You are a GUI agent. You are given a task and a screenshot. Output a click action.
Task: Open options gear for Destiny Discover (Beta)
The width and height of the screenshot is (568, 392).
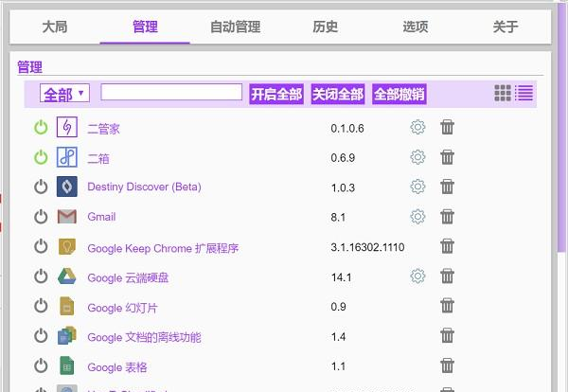click(x=417, y=187)
